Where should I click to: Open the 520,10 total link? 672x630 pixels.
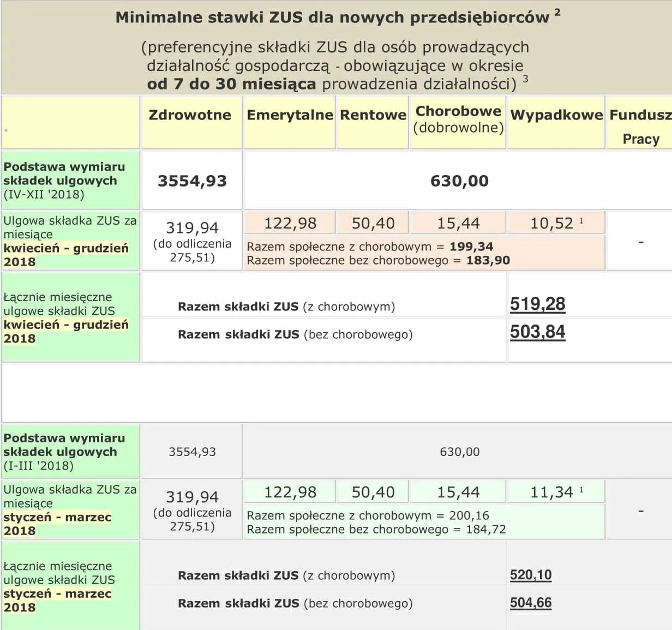click(531, 575)
